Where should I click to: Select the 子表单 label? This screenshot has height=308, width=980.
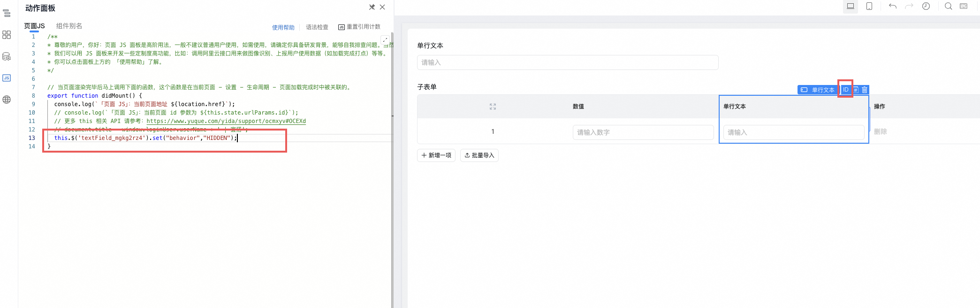tap(427, 87)
